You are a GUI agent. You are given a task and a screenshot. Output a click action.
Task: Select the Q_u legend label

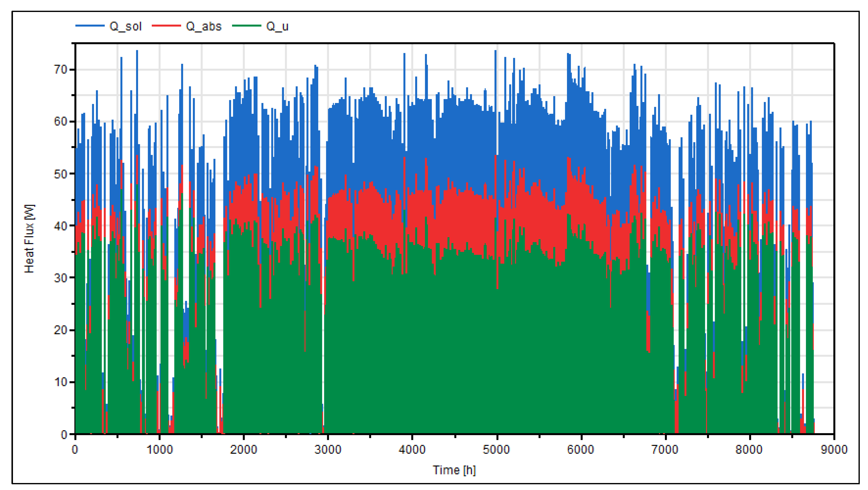(x=277, y=26)
